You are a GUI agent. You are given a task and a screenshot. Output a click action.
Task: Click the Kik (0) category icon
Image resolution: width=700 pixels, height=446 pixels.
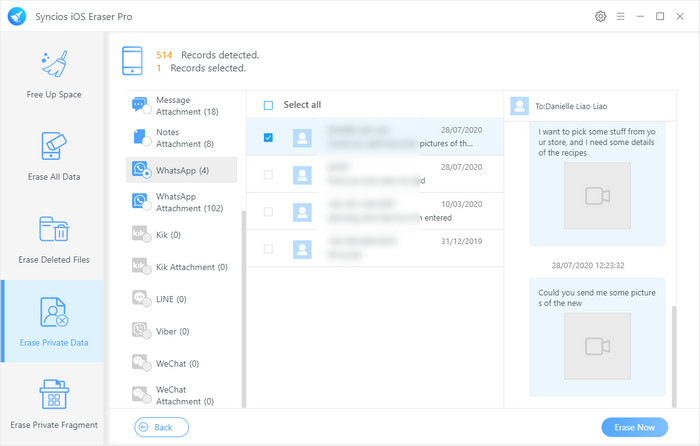click(141, 234)
